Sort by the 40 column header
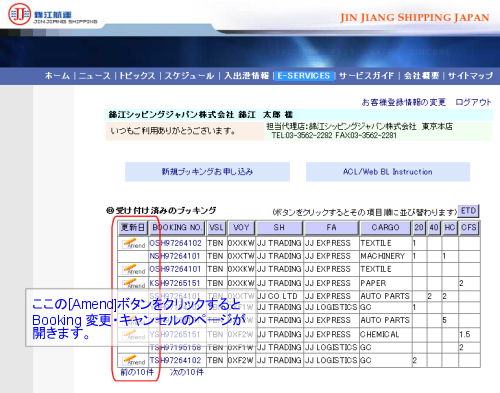 [x=434, y=228]
